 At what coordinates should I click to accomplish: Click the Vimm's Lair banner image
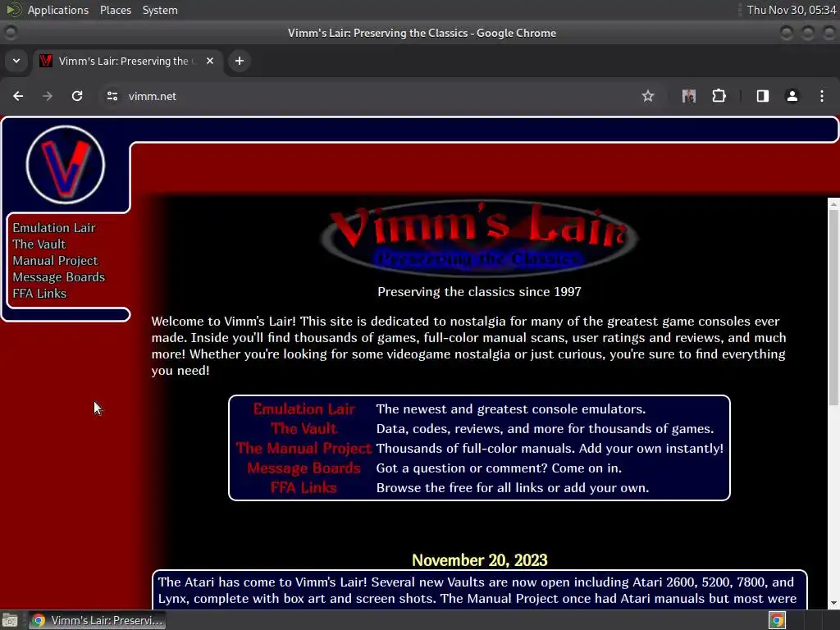[479, 238]
